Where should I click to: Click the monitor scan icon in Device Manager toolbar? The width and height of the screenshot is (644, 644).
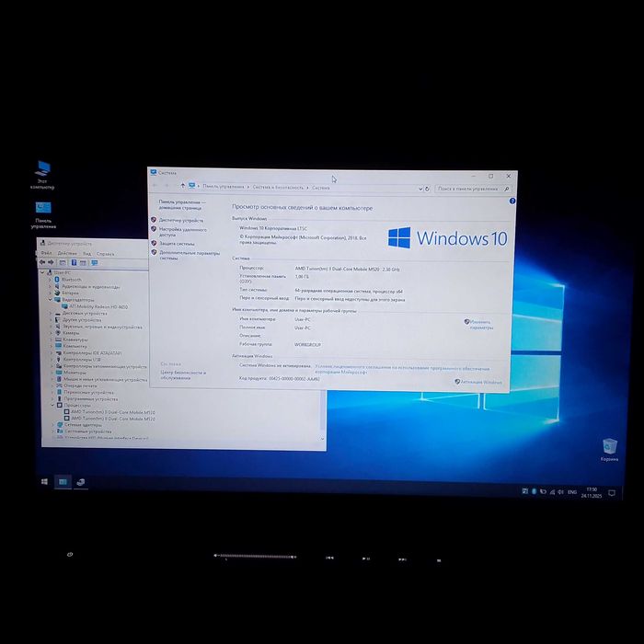95,263
